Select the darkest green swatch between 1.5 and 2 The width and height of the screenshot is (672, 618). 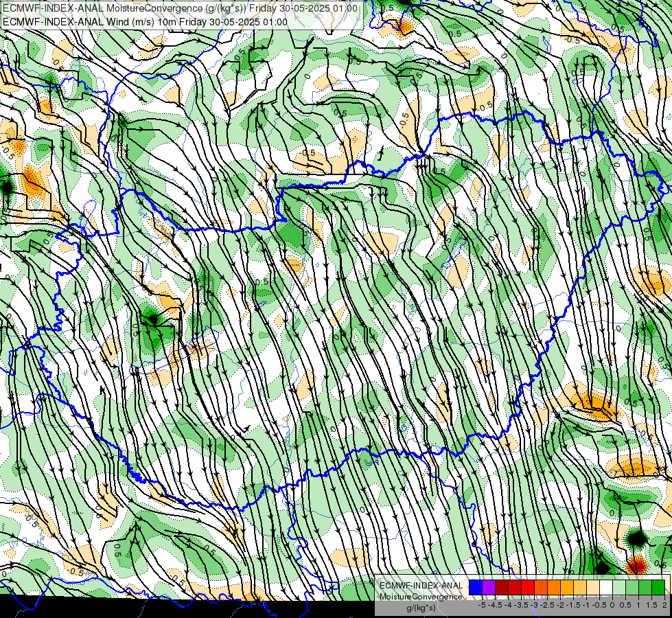point(658,587)
